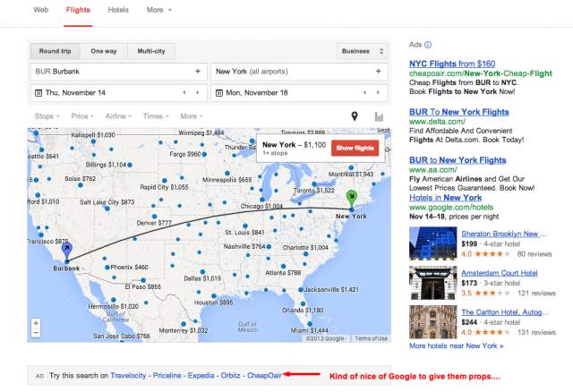Screen dimensions: 573x392
Task: Go to previous return date arrow
Action: point(364,93)
